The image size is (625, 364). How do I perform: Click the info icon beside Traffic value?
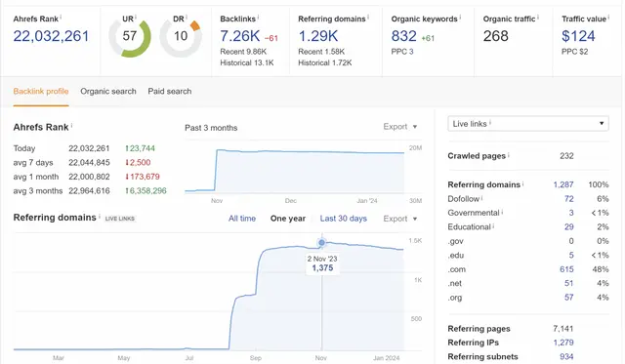[x=608, y=17]
